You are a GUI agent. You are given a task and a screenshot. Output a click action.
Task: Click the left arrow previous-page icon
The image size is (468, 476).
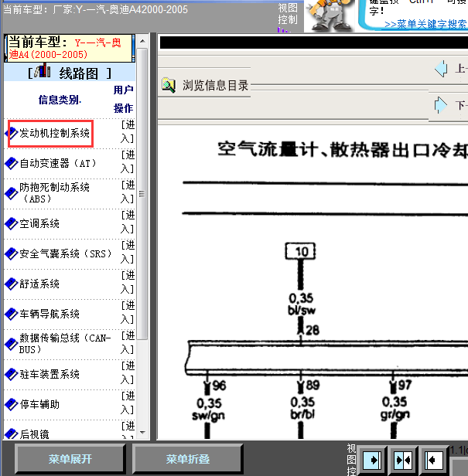pyautogui.click(x=441, y=69)
